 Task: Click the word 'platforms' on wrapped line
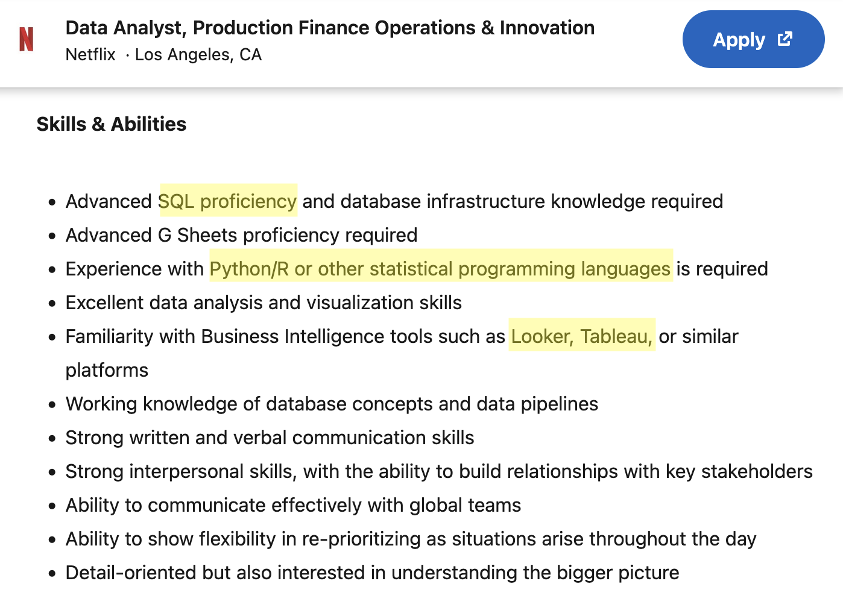(107, 370)
